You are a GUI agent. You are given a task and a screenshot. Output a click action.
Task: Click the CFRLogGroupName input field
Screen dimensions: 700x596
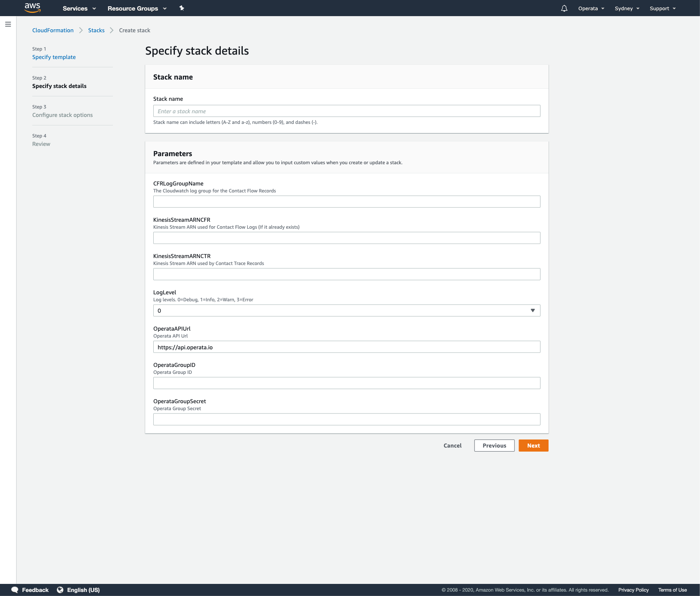click(347, 202)
